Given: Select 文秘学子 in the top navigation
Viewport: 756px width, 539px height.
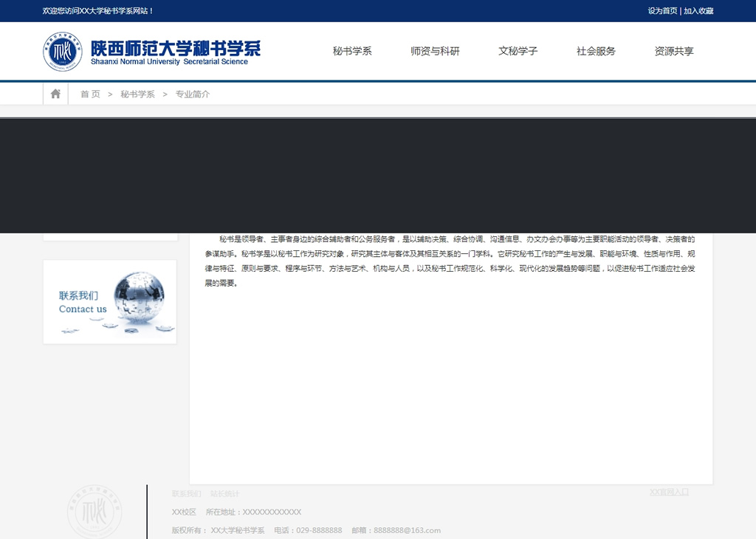Looking at the screenshot, I should click(x=518, y=51).
